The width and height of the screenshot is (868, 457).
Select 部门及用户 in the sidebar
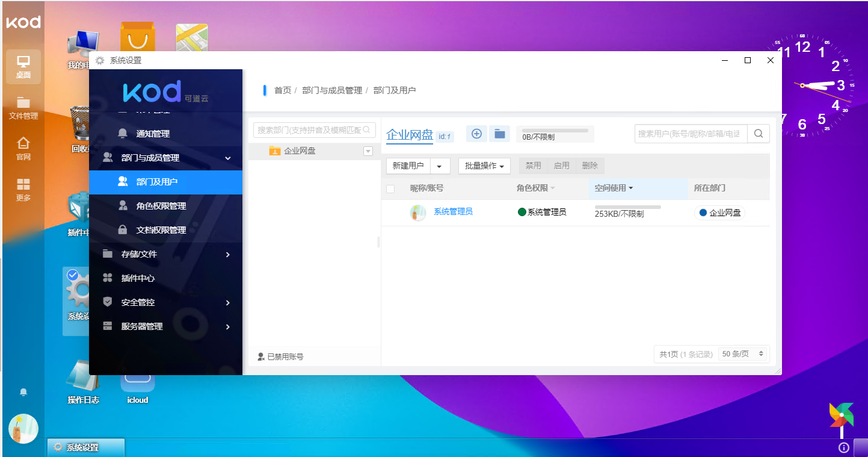pyautogui.click(x=165, y=182)
